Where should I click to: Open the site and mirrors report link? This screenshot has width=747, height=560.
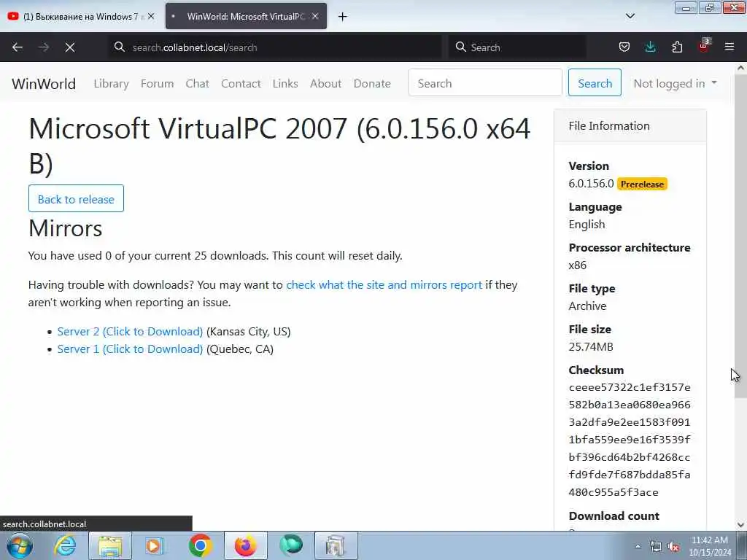pyautogui.click(x=384, y=285)
